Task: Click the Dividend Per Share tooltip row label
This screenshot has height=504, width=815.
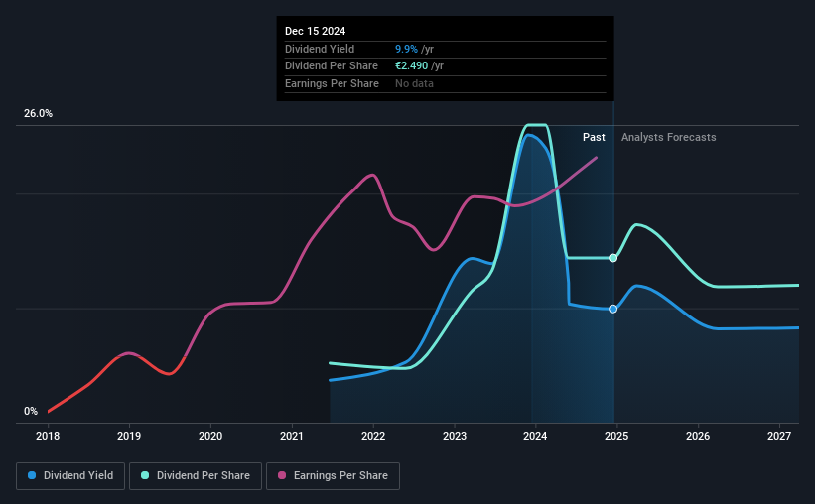Action: pos(332,66)
